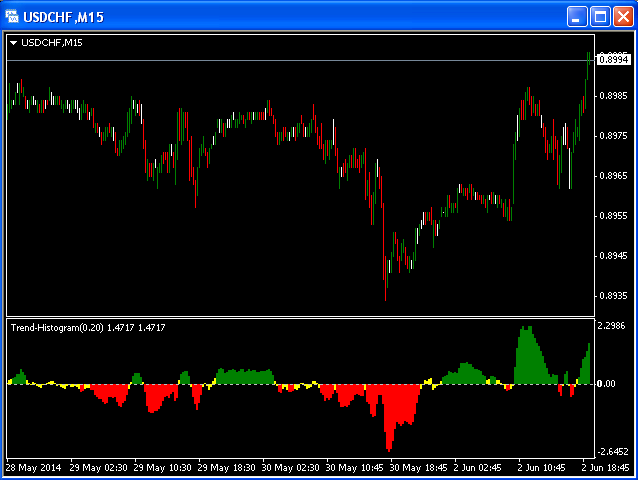Click the 29 May 18:30 time label

click(227, 468)
